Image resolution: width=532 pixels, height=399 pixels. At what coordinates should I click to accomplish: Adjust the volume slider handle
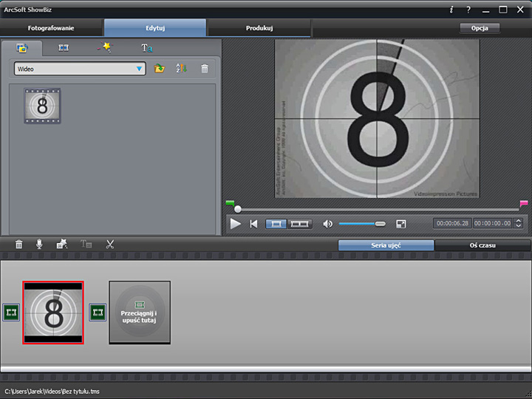click(x=381, y=224)
